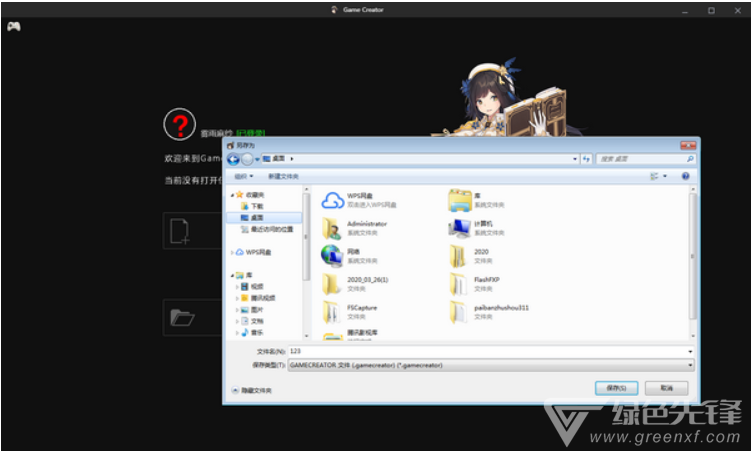Open the 计算机 computer item
The image size is (751, 451).
459,228
